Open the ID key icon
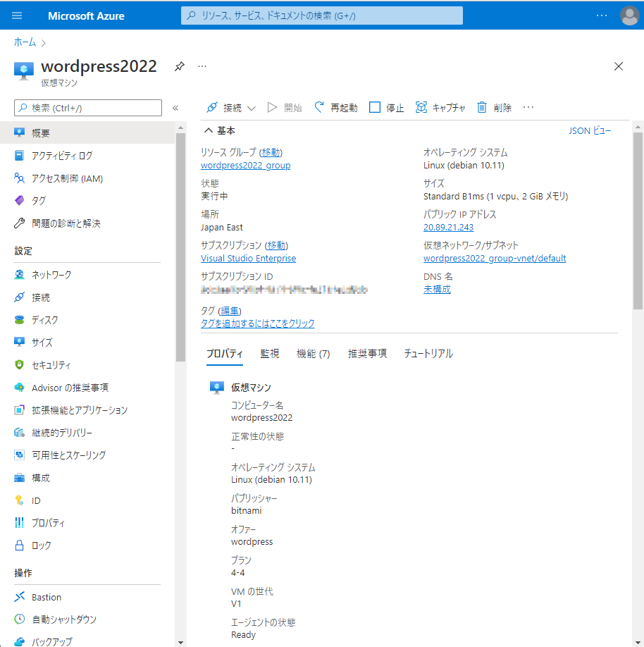The image size is (644, 647). click(x=20, y=500)
